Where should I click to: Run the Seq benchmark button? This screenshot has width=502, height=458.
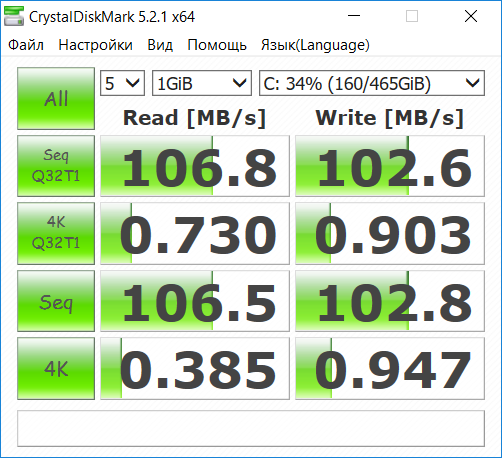[56, 301]
